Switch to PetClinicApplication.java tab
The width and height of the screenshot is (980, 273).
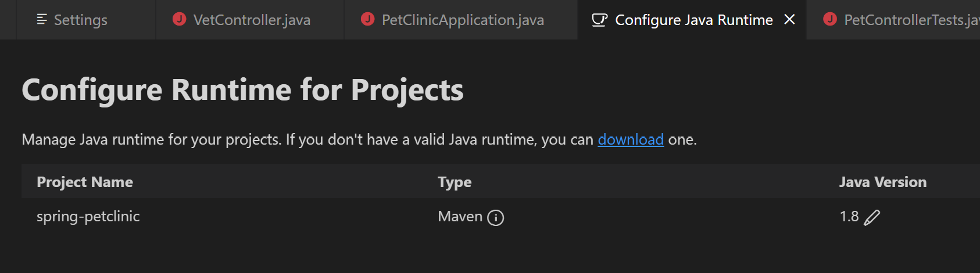461,20
